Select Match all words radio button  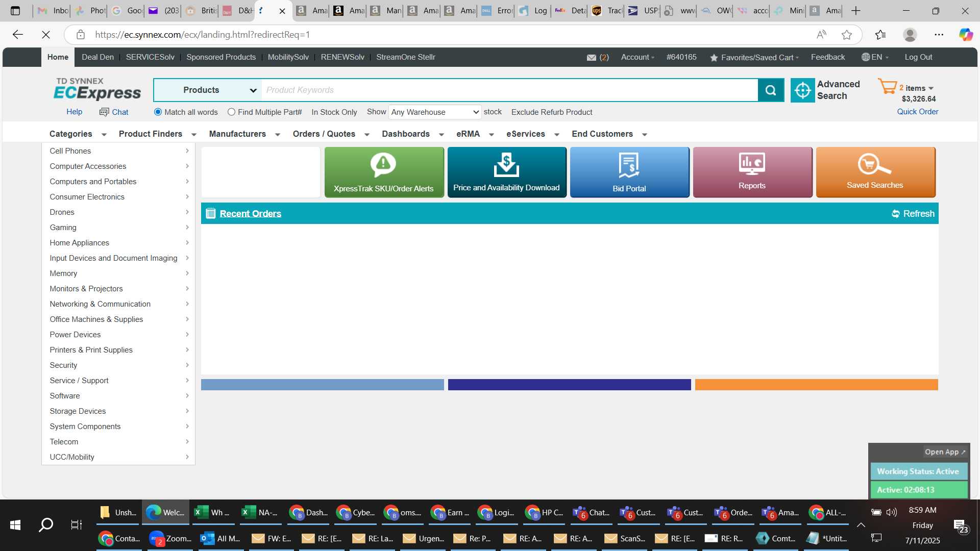point(158,112)
